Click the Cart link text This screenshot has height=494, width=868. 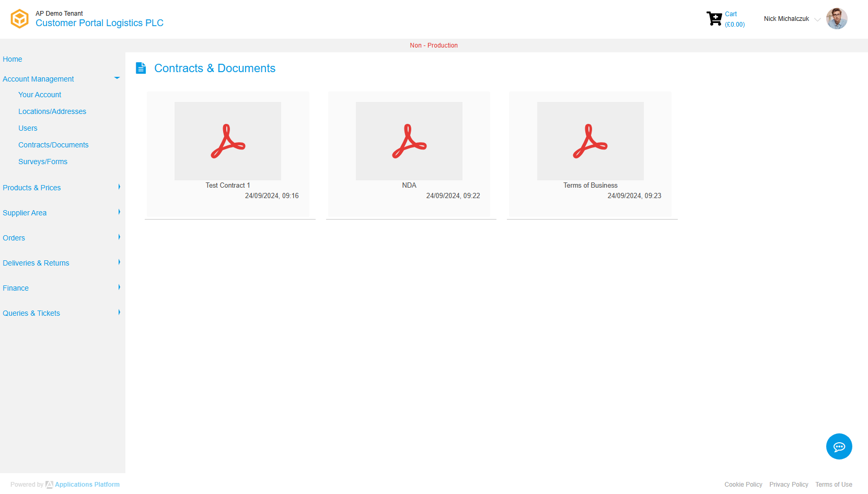(x=731, y=14)
